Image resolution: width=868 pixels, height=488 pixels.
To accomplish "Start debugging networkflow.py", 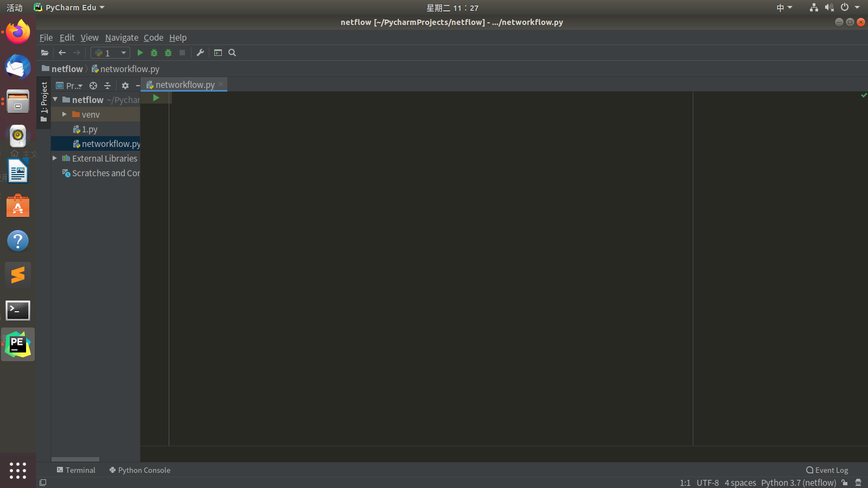I will tap(154, 53).
